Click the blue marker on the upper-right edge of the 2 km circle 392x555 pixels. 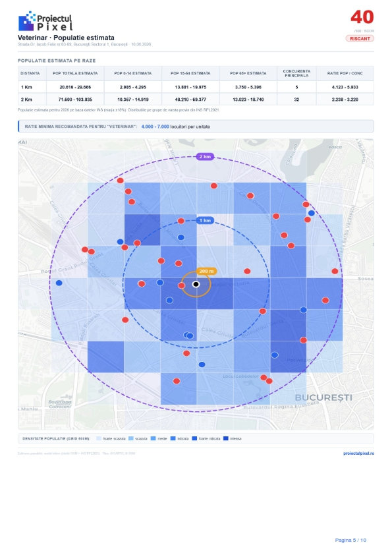click(312, 213)
